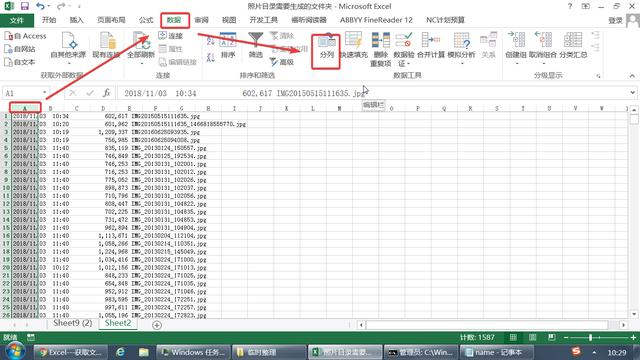This screenshot has width=640, height=360.
Task: Expand the formula bar
Action: (x=632, y=93)
